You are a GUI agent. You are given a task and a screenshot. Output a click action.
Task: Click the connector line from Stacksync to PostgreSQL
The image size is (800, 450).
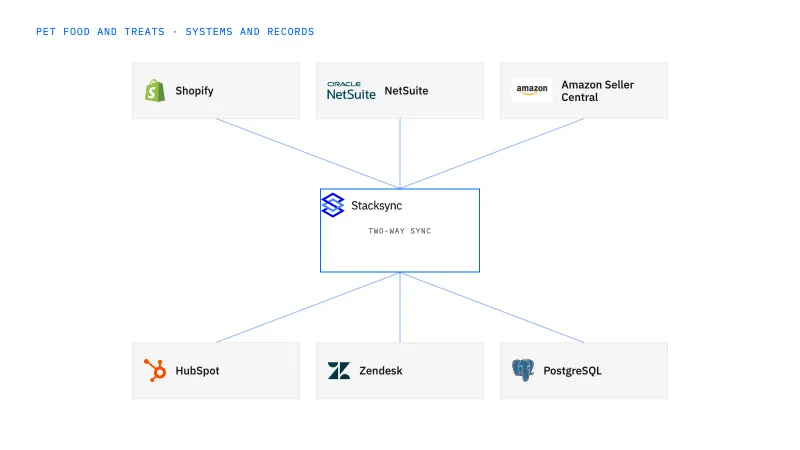(x=492, y=307)
